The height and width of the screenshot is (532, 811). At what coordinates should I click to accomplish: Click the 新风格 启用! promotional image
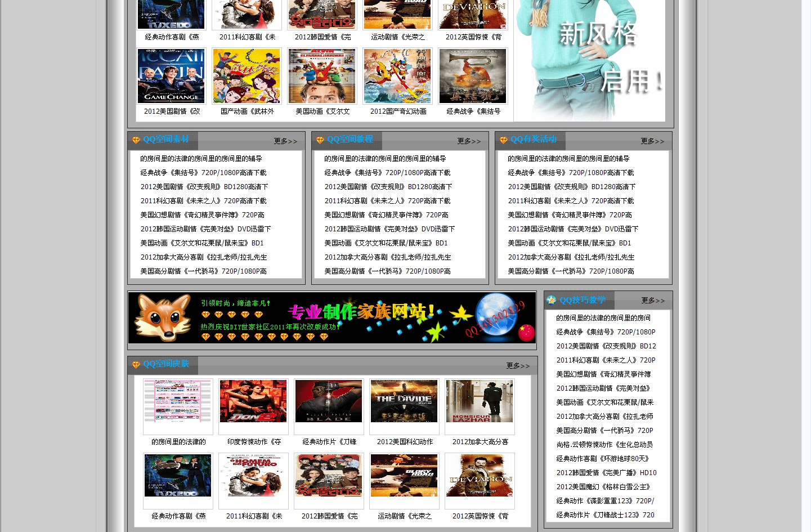[590, 60]
